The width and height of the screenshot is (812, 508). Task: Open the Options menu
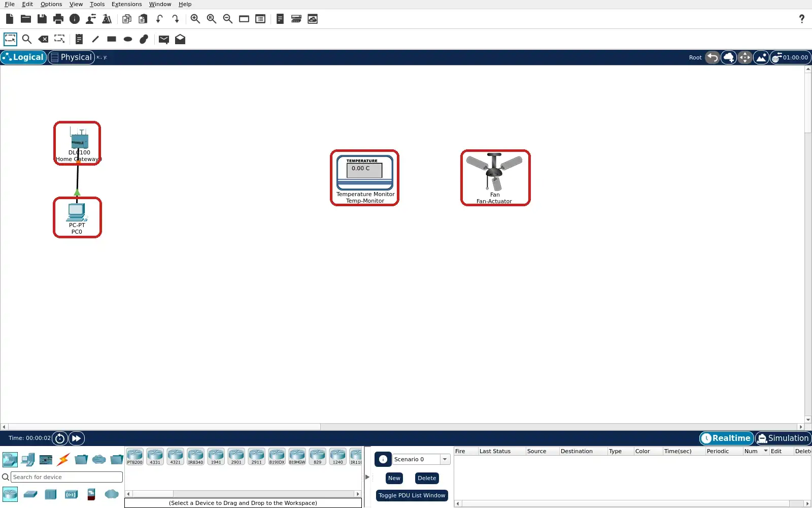tap(51, 4)
